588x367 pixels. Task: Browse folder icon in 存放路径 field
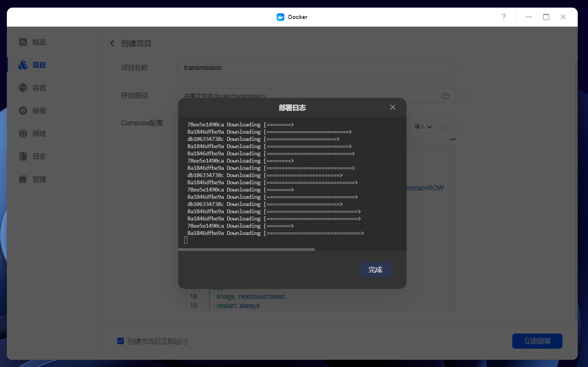point(446,96)
